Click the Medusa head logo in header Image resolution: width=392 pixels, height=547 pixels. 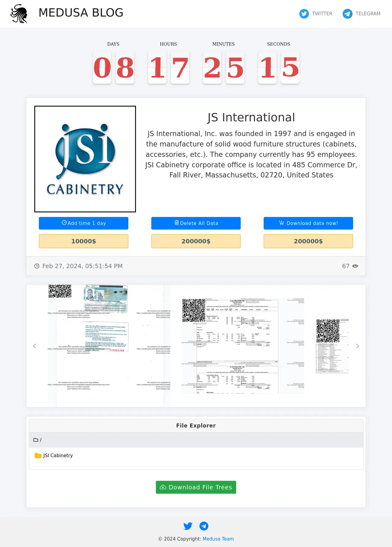coord(19,14)
